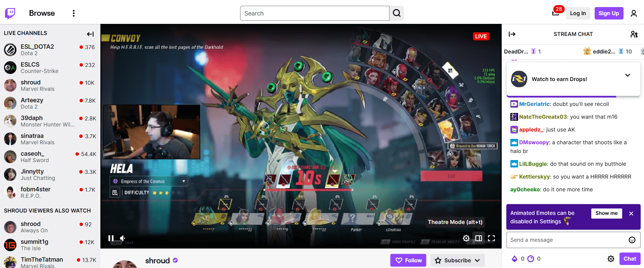Screen dimensions: 644x268
Task: Click eddie2's gift badge in leaderboard
Action: (587, 51)
